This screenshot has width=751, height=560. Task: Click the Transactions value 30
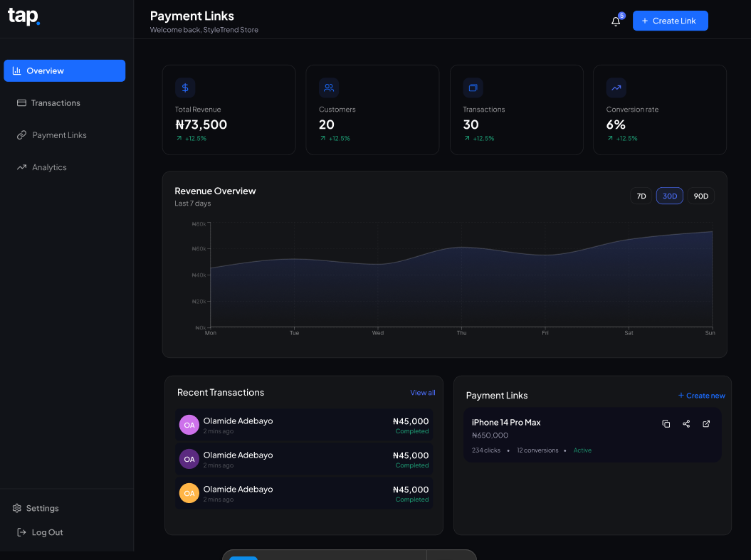click(x=471, y=125)
